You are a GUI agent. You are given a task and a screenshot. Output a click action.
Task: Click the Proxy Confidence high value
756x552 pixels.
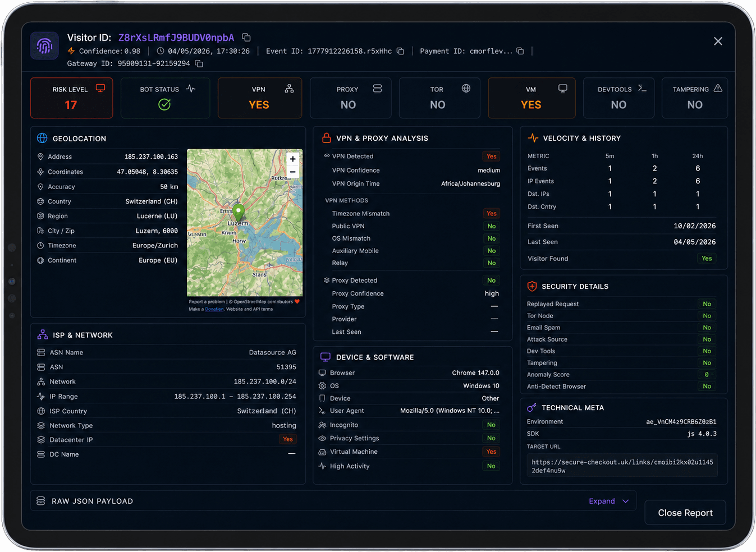point(492,293)
